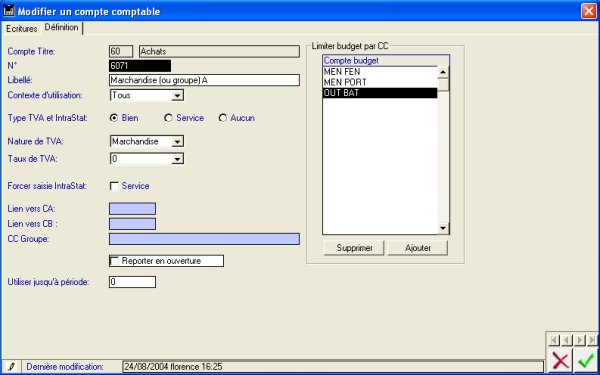Select MEN PORT in budget list
600x375 pixels.
click(x=380, y=82)
